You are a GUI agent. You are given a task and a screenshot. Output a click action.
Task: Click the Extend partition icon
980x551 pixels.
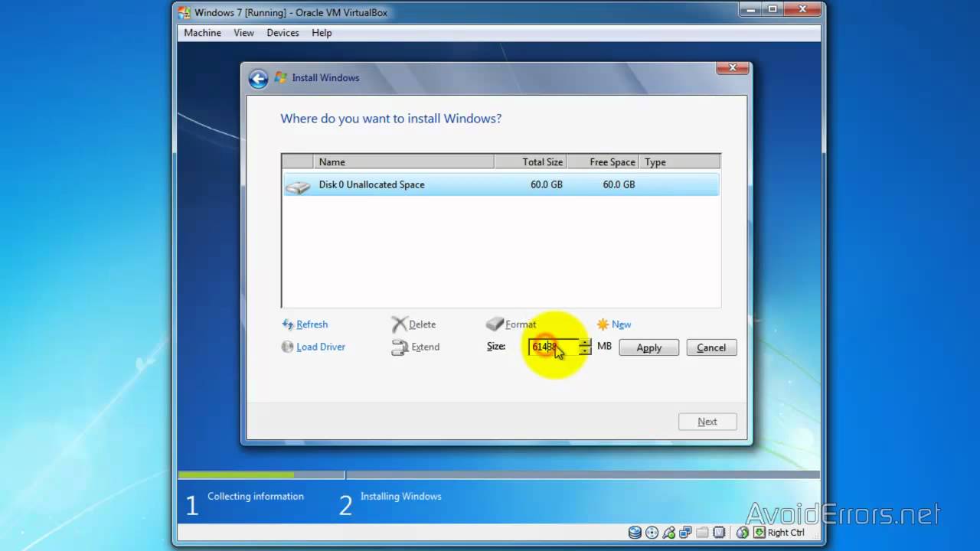pos(400,347)
